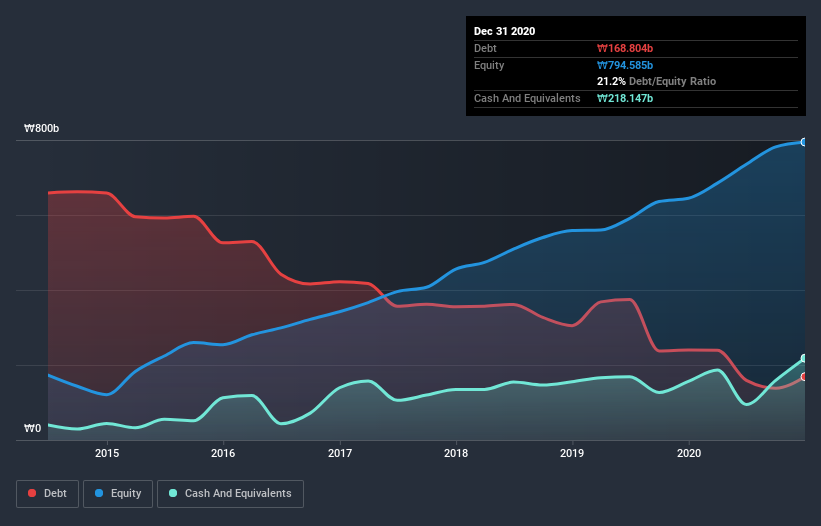Screen dimensions: 821x526
Task: Click the 2018 x-axis label
Action: pyautogui.click(x=456, y=453)
